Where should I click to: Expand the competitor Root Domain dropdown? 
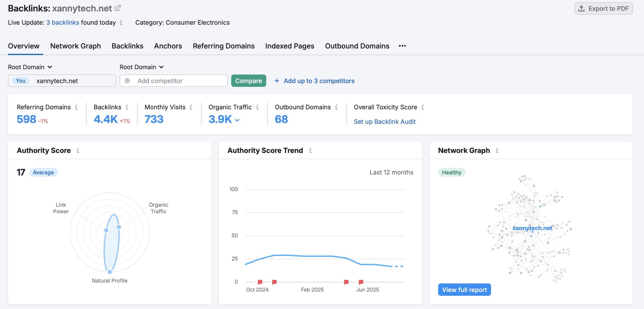point(142,67)
